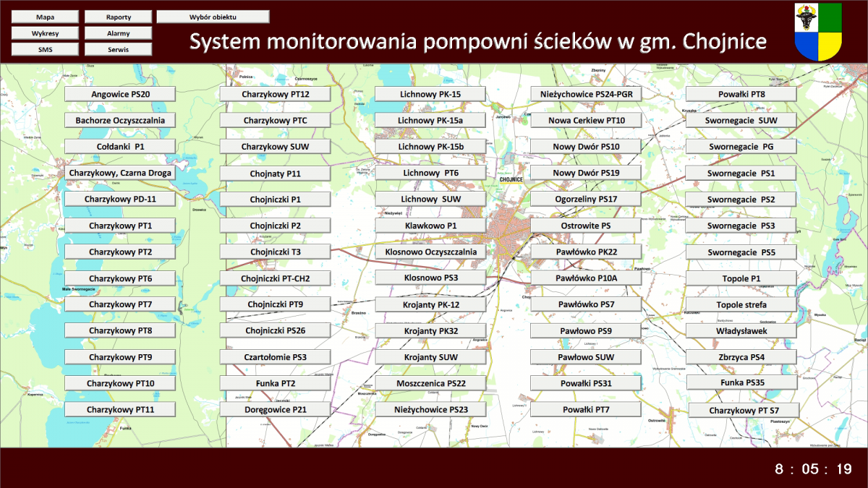
Task: Open the Mapa view
Action: (x=45, y=17)
